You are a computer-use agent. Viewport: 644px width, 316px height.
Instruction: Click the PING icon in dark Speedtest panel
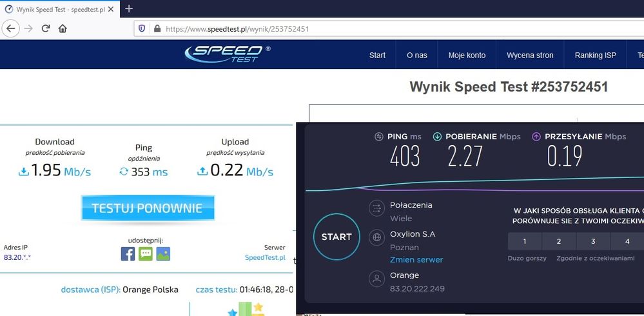378,137
